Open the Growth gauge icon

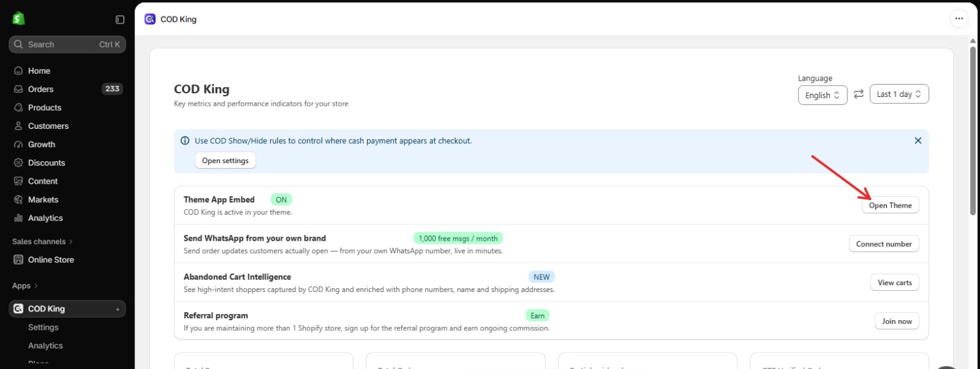[x=18, y=144]
